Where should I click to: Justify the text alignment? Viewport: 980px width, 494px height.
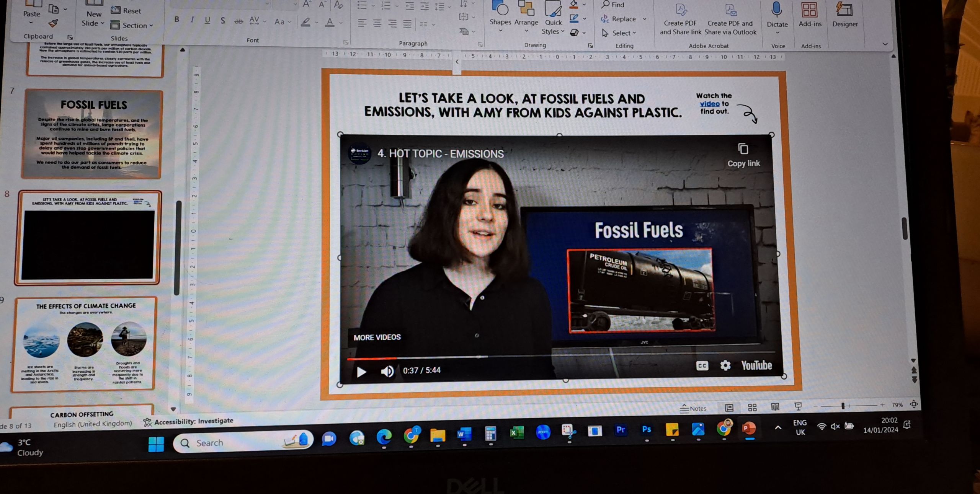coord(407,24)
